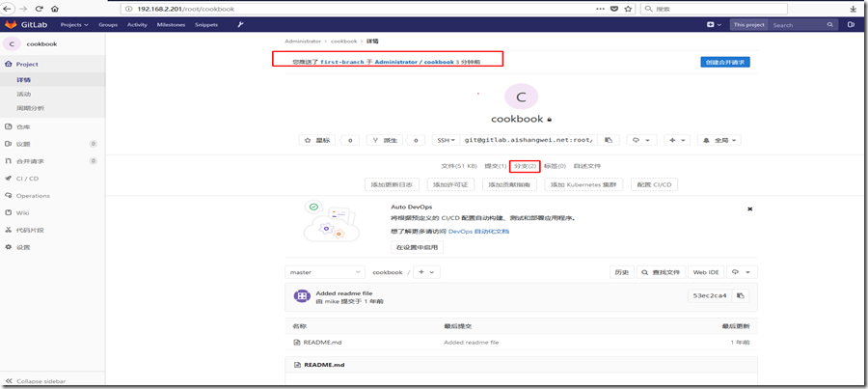This screenshot has width=868, height=389.
Task: Open the admin area wrench icon
Action: (x=240, y=24)
